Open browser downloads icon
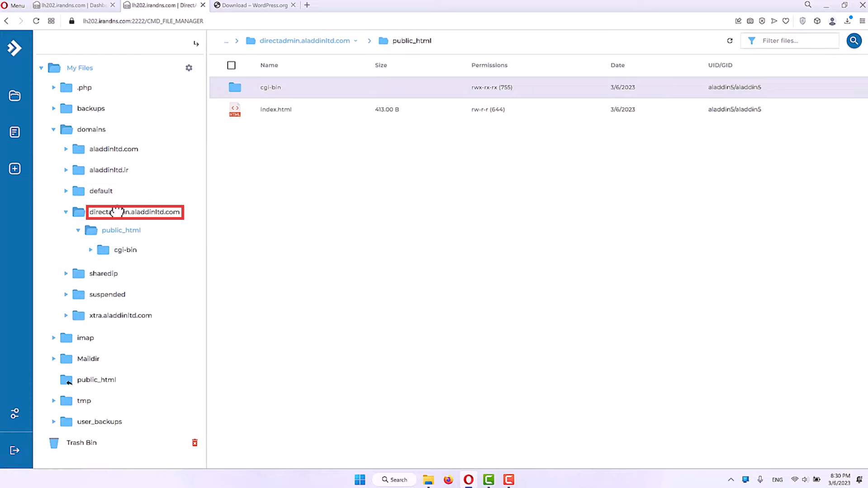Image resolution: width=868 pixels, height=488 pixels. (x=847, y=21)
